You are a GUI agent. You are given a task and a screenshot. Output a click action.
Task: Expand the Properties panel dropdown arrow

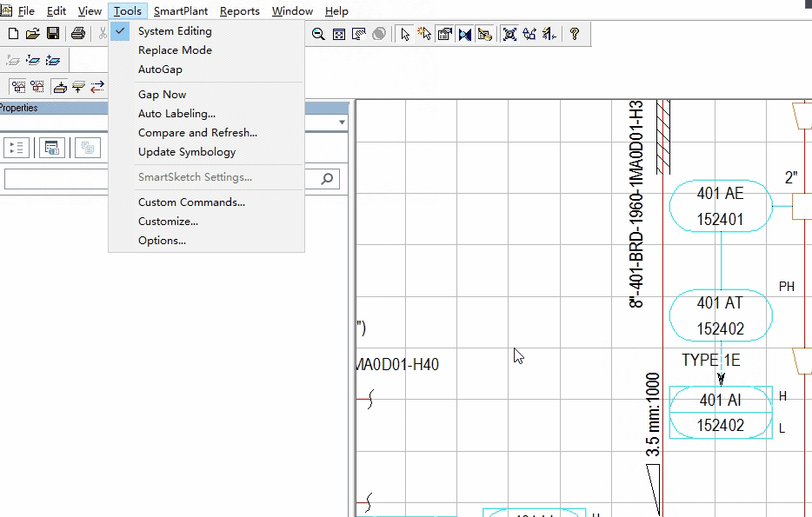coord(342,123)
